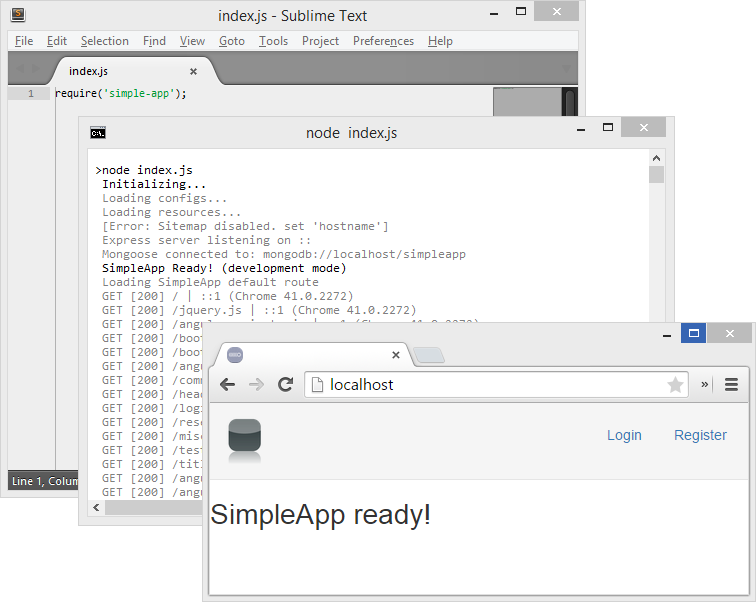Click the '>node index.js' console line
756x602 pixels.
point(144,170)
